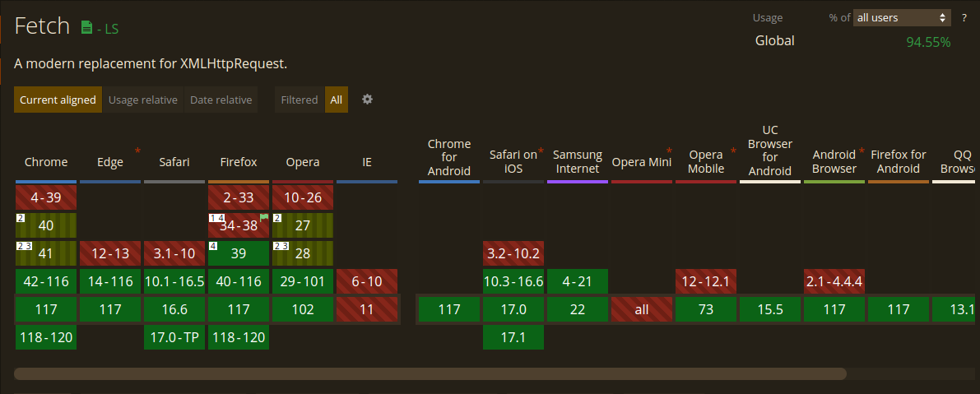Switch to Current aligned view
This screenshot has height=394, width=980.
58,100
